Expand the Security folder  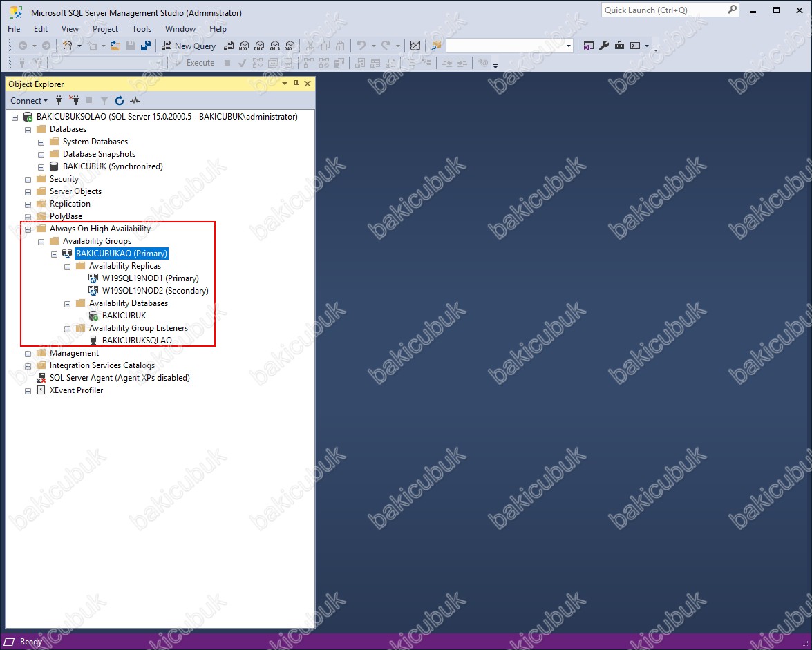click(x=28, y=180)
